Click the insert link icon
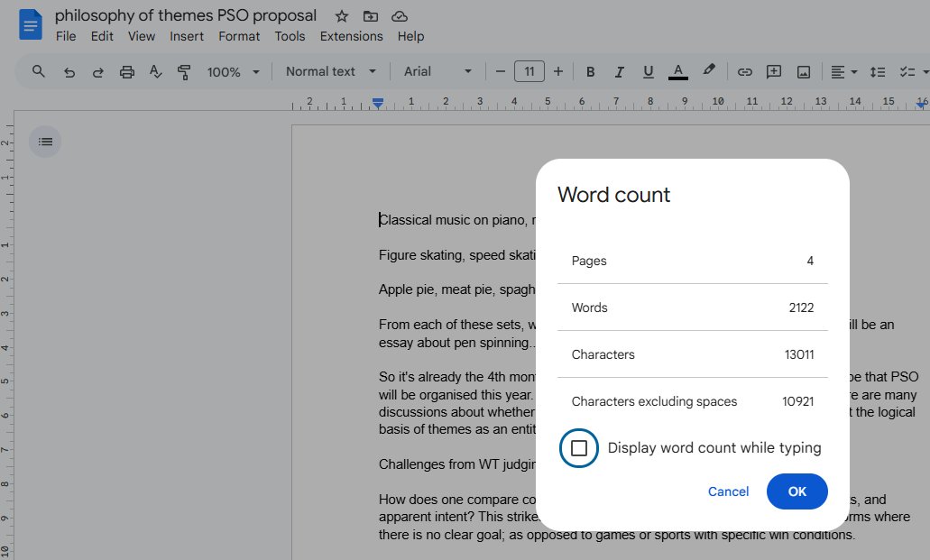The width and height of the screenshot is (930, 560). (x=745, y=72)
